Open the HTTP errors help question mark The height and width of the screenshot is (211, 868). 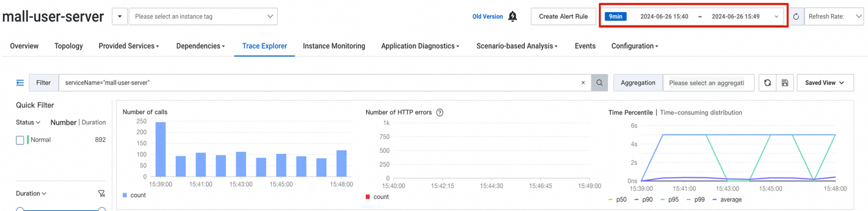pos(439,112)
